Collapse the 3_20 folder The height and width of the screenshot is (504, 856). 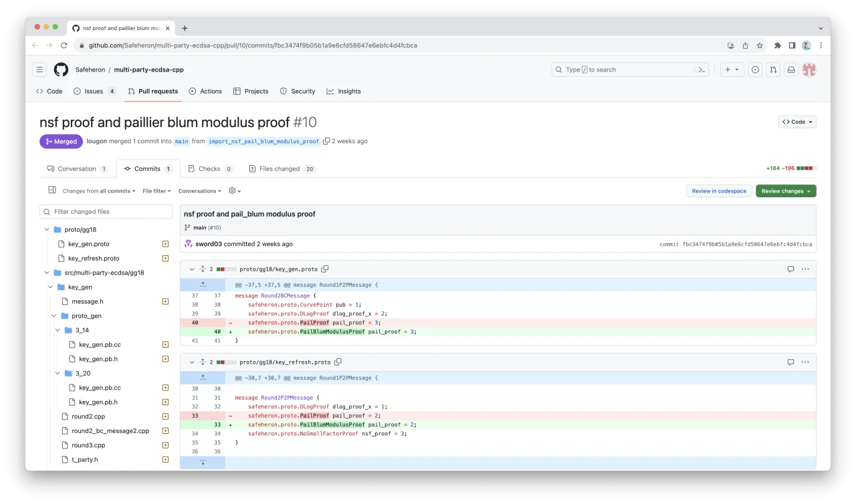click(58, 373)
